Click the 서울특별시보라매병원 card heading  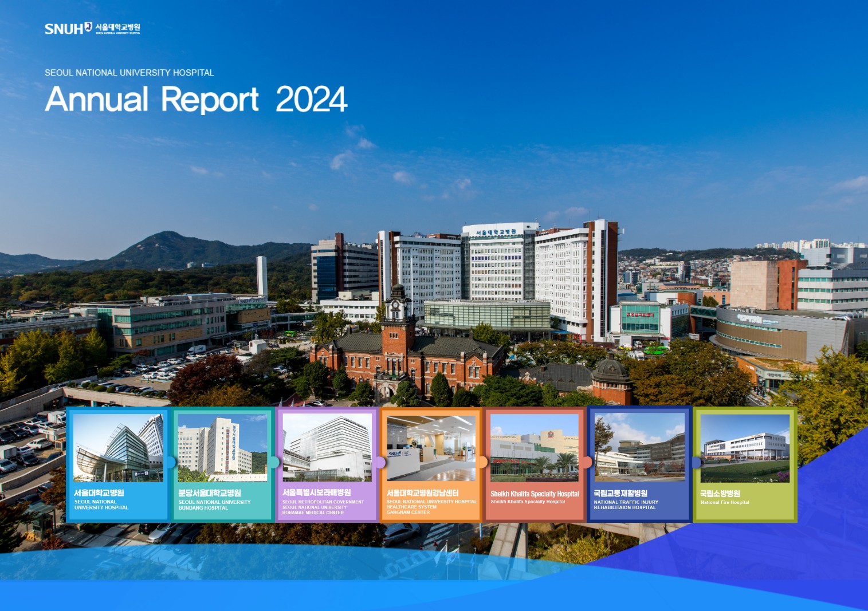click(317, 492)
